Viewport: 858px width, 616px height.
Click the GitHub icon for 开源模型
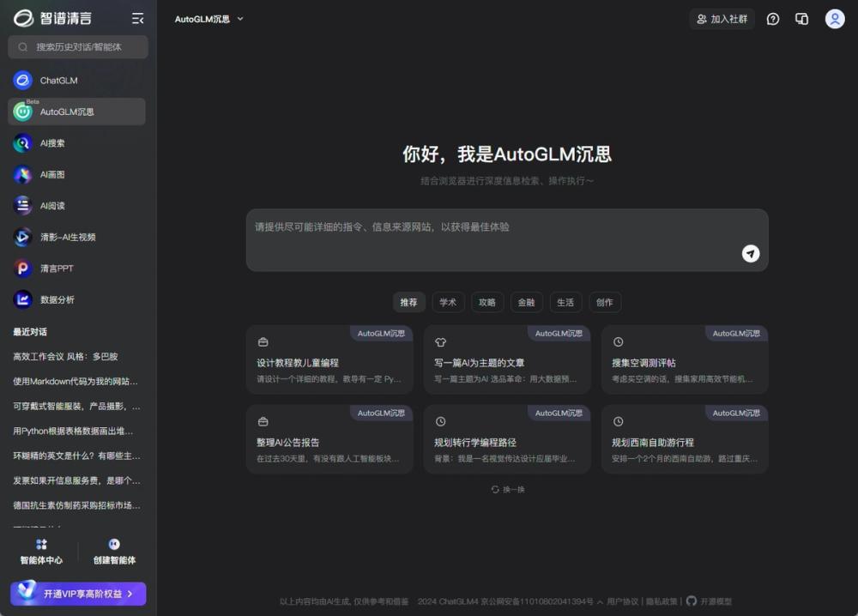691,601
